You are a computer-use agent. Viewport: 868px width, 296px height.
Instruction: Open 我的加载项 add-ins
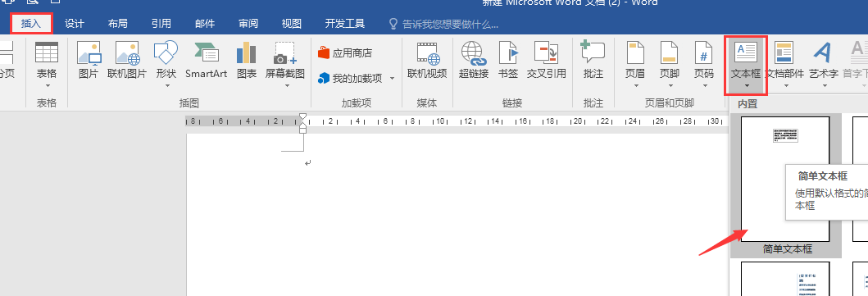[351, 78]
